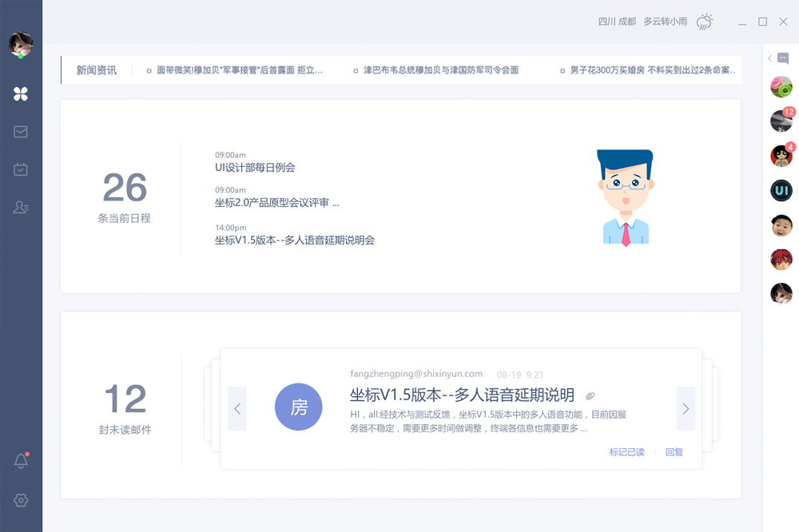Open news item 男子花300万买婚房
Screen dimensions: 799x532
[652, 70]
